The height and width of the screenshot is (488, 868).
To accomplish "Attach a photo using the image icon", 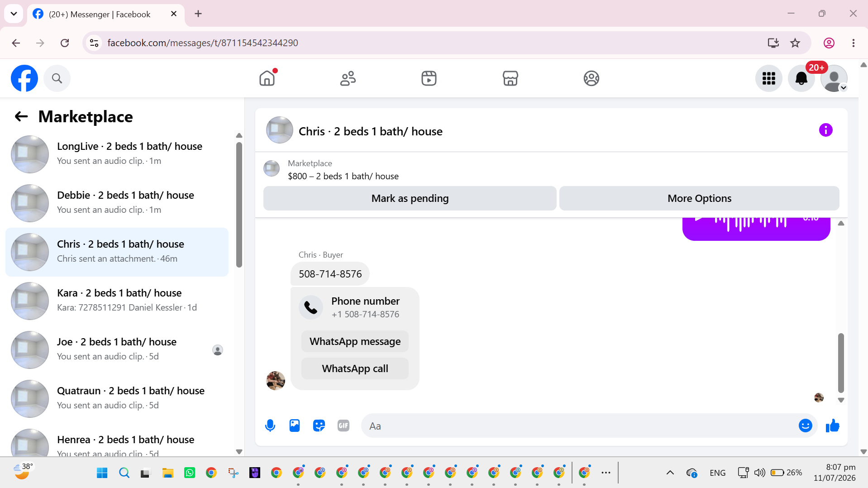I will click(x=295, y=426).
